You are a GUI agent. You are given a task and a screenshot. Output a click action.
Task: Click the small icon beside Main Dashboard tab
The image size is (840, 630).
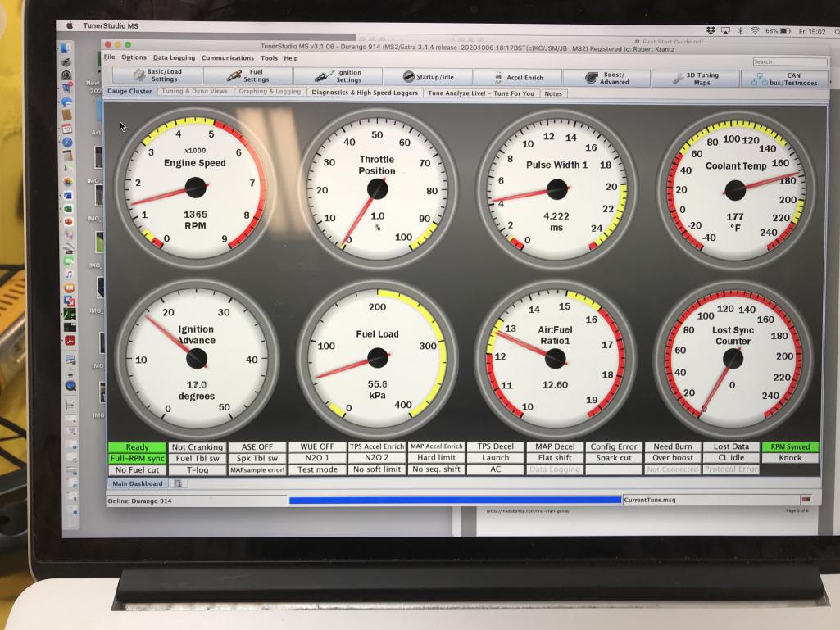click(x=177, y=484)
